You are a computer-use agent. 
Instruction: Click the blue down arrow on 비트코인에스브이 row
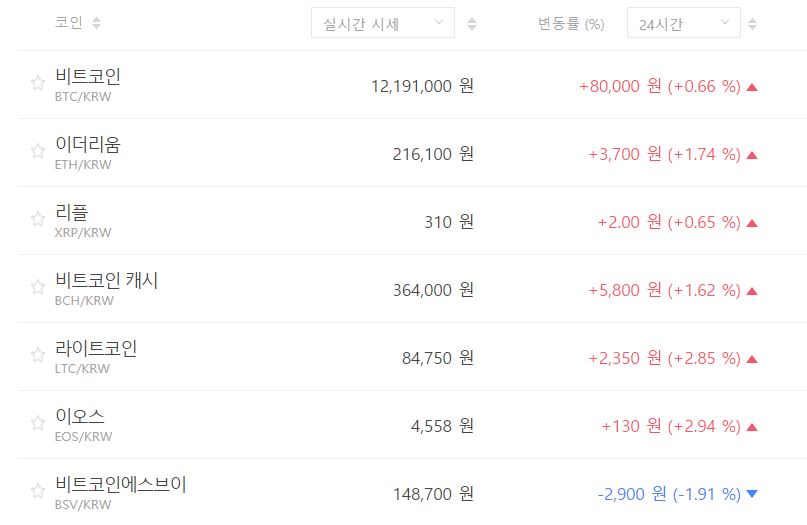coord(752,494)
